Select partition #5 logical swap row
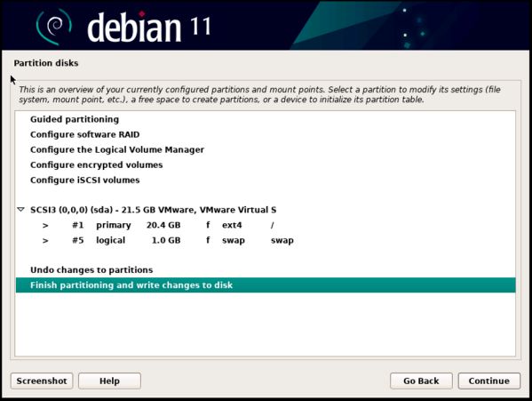The height and width of the screenshot is (401, 532). (266, 240)
